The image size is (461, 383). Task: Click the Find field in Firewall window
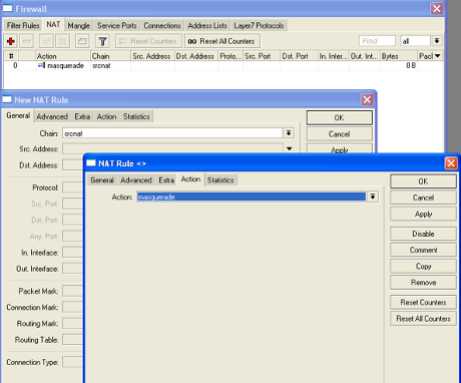coord(377,41)
